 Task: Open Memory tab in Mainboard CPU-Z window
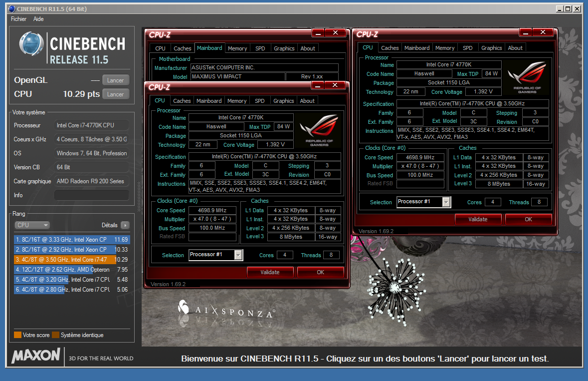[x=237, y=48]
